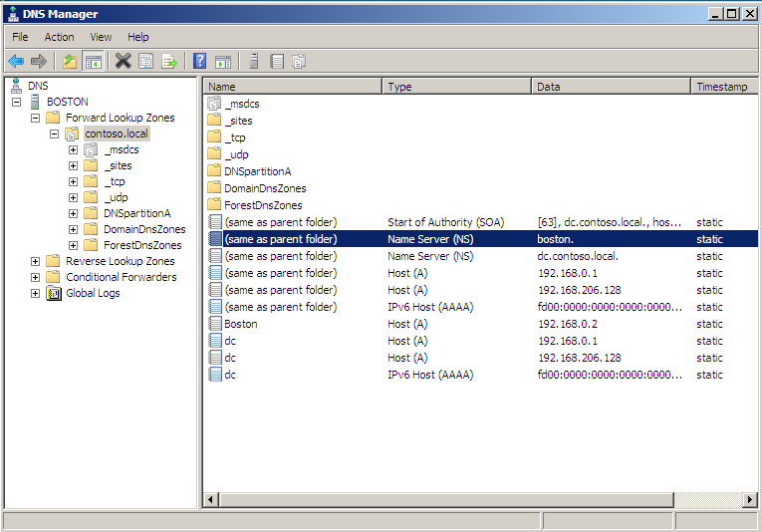
Task: Sort by the Timestamp column header
Action: point(724,86)
